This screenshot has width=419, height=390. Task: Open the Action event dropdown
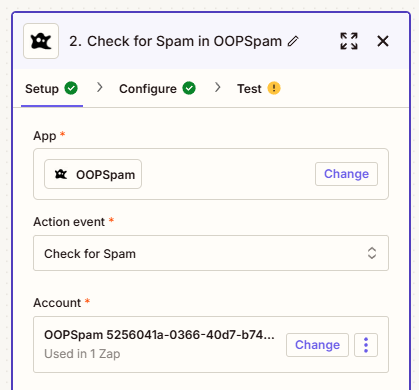pyautogui.click(x=211, y=253)
